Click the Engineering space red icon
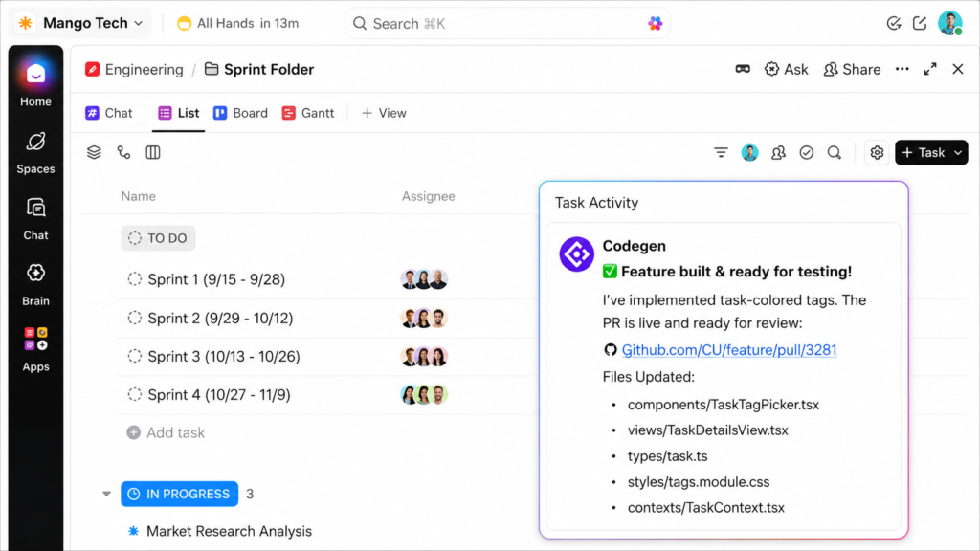This screenshot has width=980, height=551. pos(93,69)
